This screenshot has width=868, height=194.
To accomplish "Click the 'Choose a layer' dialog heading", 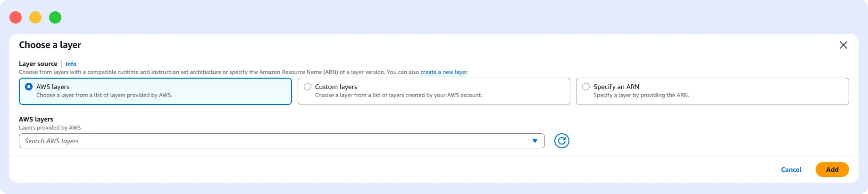I will pos(50,45).
